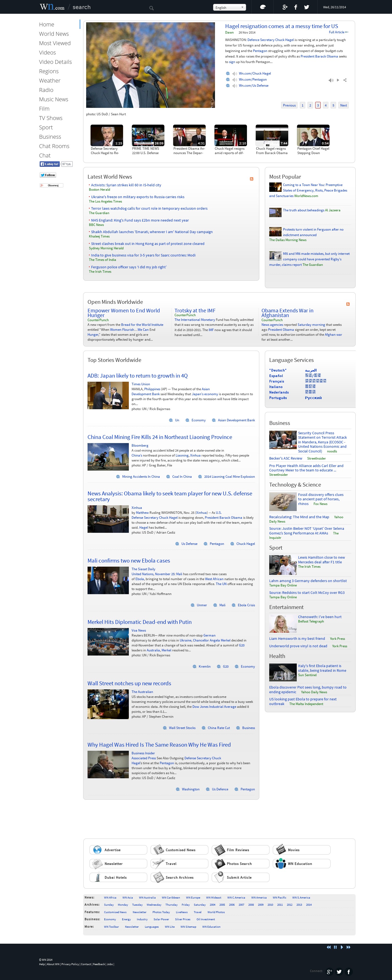
Task: Click the search magnifier icon
Action: (151, 8)
